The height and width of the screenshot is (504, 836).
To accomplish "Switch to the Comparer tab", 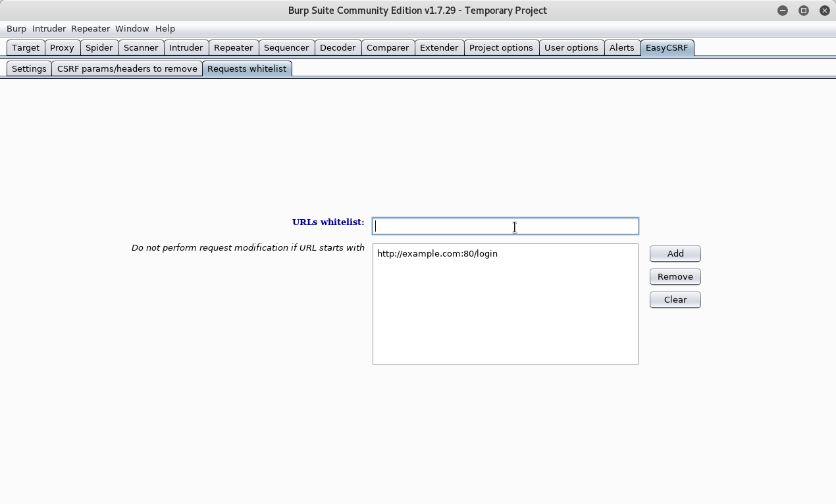I will [x=388, y=48].
